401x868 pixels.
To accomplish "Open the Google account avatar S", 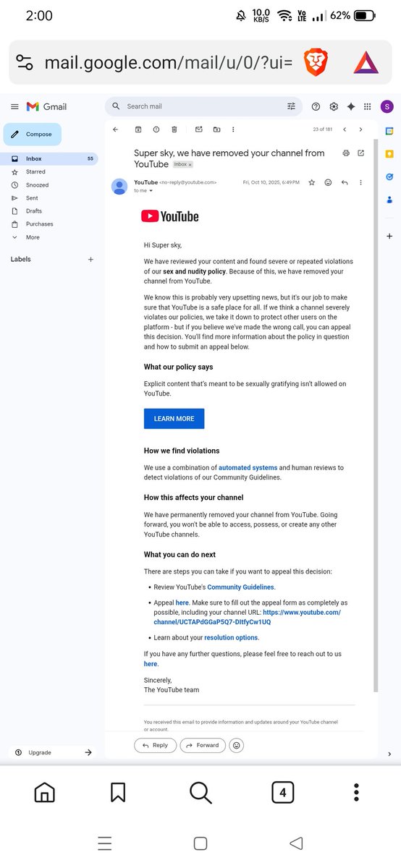I will click(387, 106).
